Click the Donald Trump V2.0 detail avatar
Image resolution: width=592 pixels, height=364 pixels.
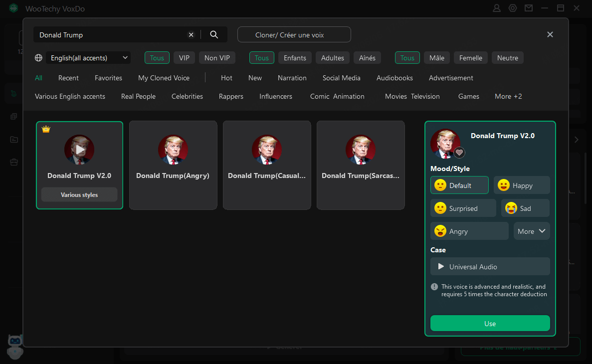pos(445,144)
